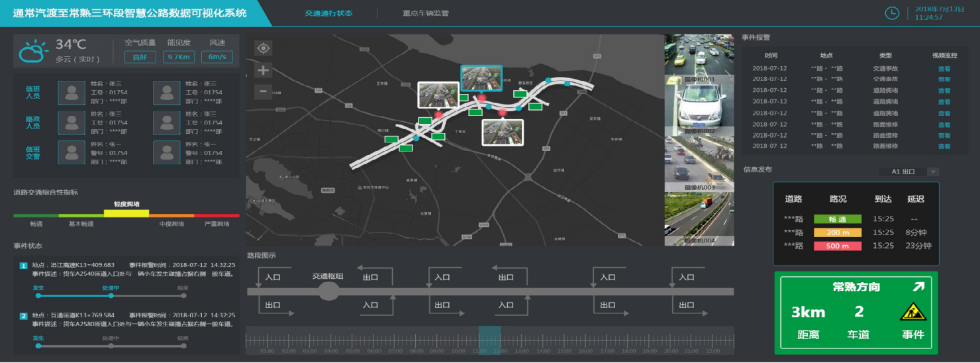Click 查看 link in last alarm row

[x=944, y=146]
